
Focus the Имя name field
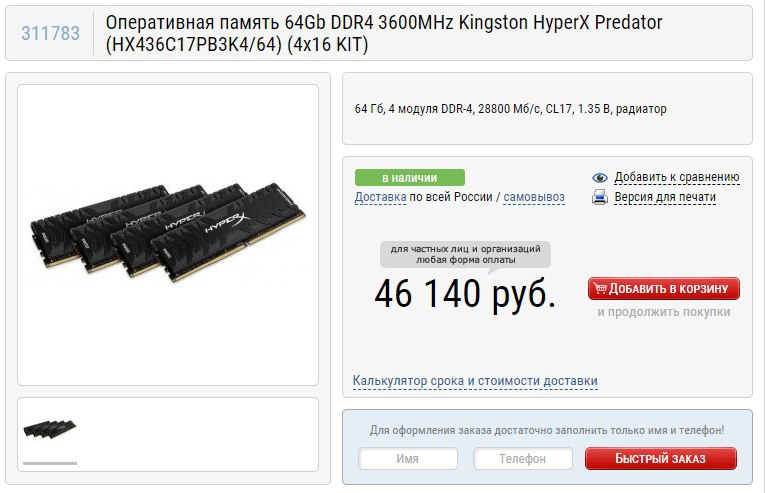408,458
